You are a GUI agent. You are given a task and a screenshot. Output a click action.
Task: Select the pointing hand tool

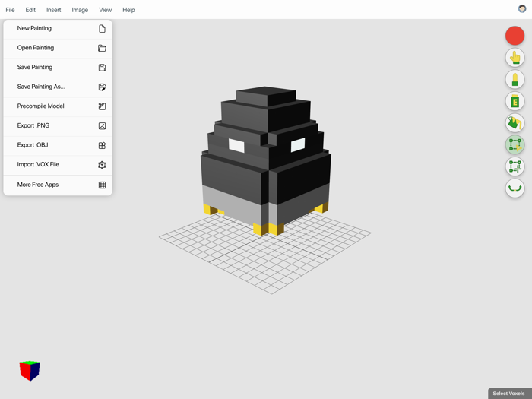point(515,57)
